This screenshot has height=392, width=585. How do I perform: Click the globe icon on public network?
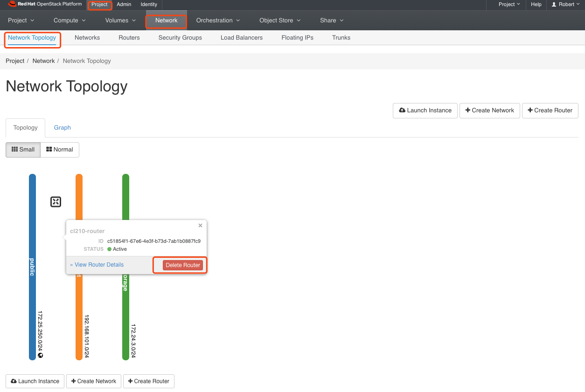(41, 355)
